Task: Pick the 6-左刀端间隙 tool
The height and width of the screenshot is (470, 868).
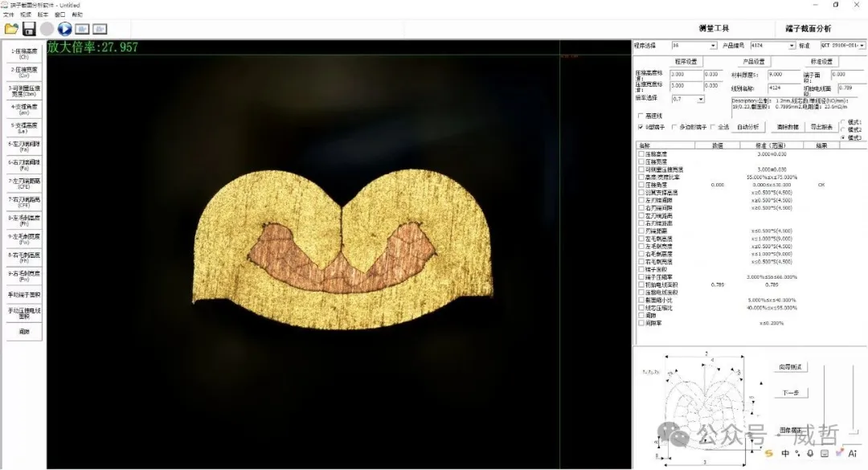Action: 24,146
